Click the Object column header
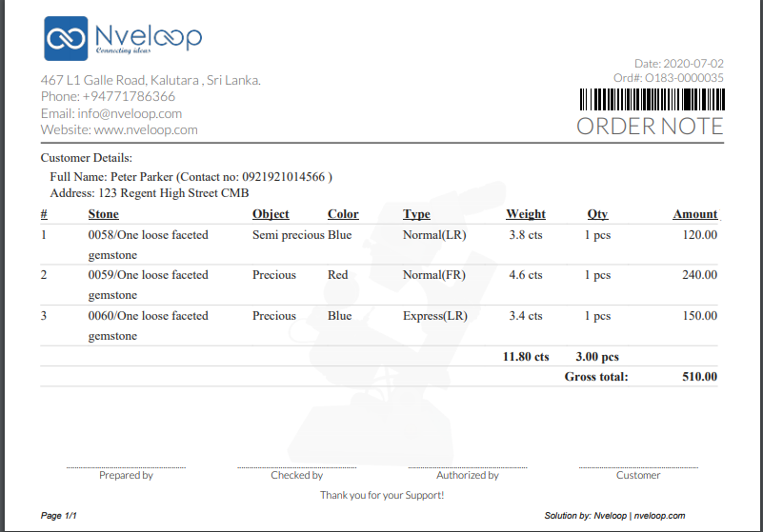763x532 pixels. pyautogui.click(x=271, y=214)
